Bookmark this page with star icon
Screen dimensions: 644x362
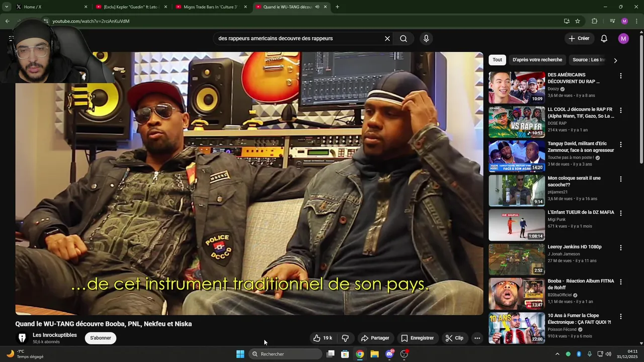tap(578, 21)
